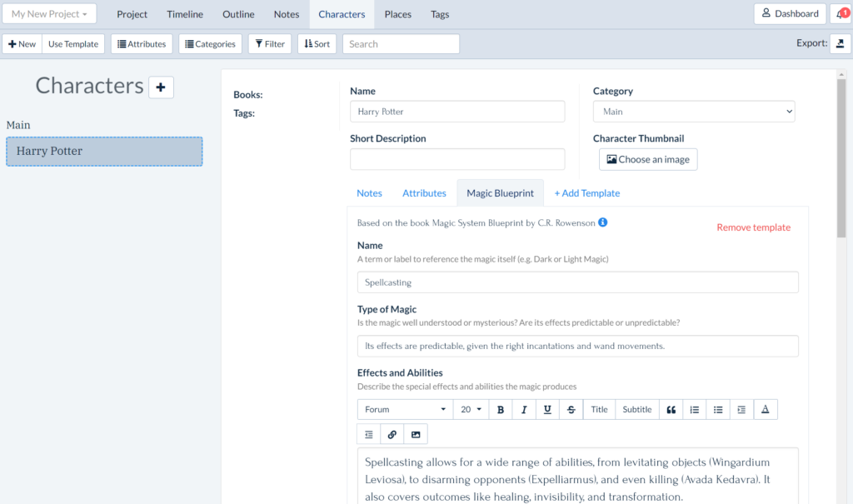Add a character with the plus button
This screenshot has width=853, height=504.
pos(161,87)
